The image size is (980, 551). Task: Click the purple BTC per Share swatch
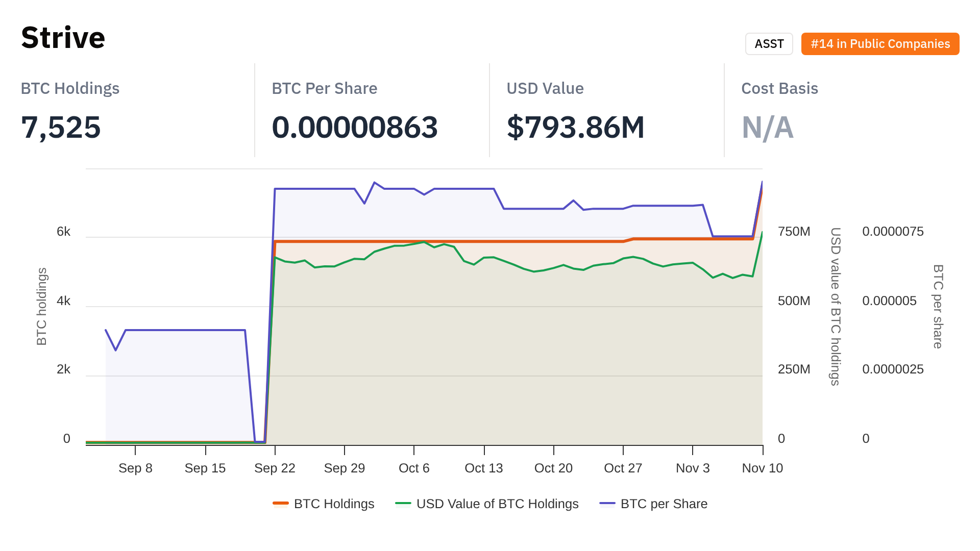tap(607, 504)
